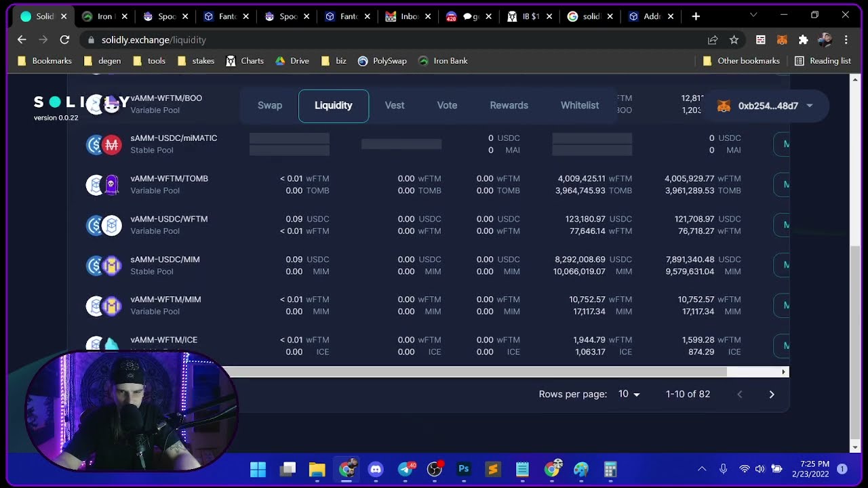Image resolution: width=868 pixels, height=488 pixels.
Task: Open the Paint app from the taskbar
Action: point(581,469)
